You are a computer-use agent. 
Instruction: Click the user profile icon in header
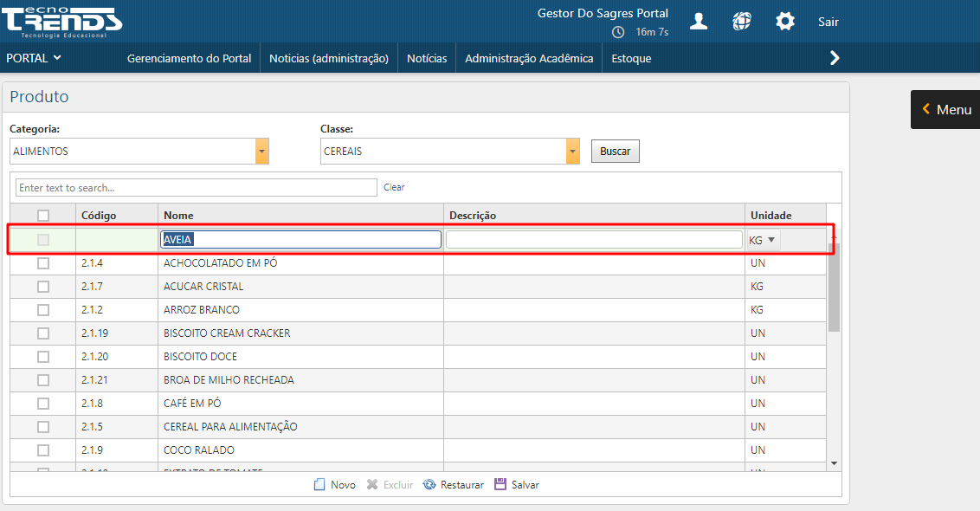pos(699,22)
